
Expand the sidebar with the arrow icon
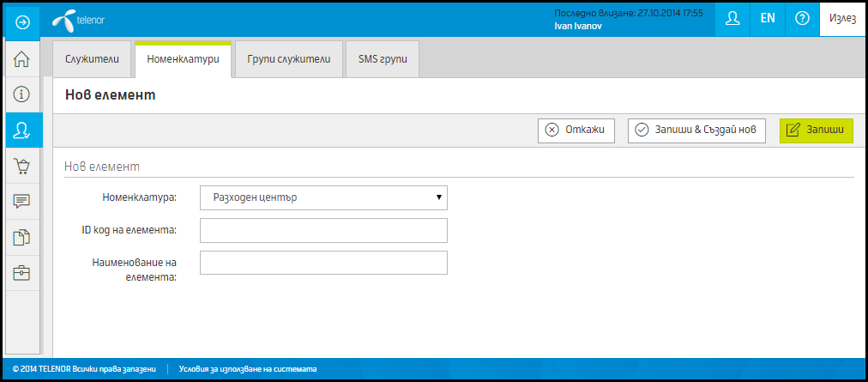click(x=22, y=21)
